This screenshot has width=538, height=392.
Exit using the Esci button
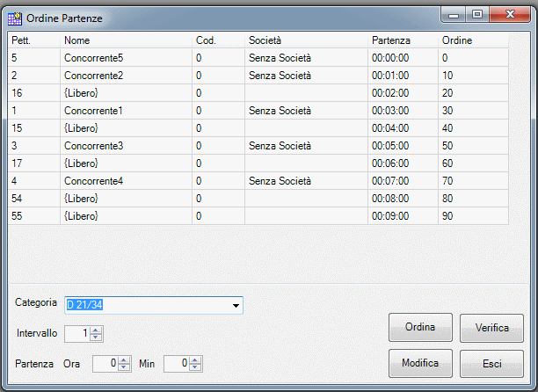coord(491,364)
